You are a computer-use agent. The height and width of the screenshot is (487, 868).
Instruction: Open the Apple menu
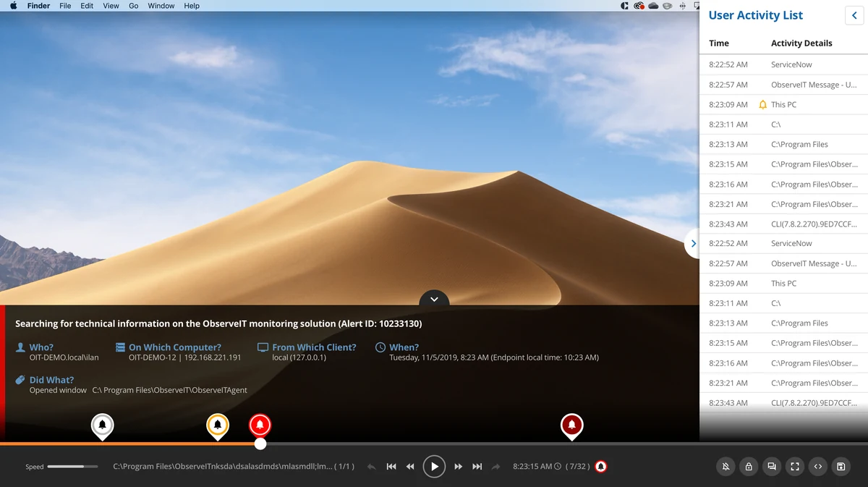tap(13, 6)
